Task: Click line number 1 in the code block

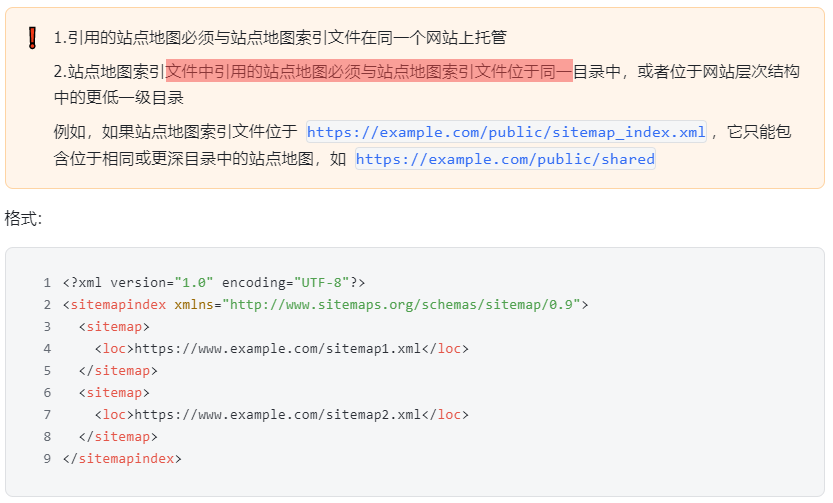Action: 47,283
